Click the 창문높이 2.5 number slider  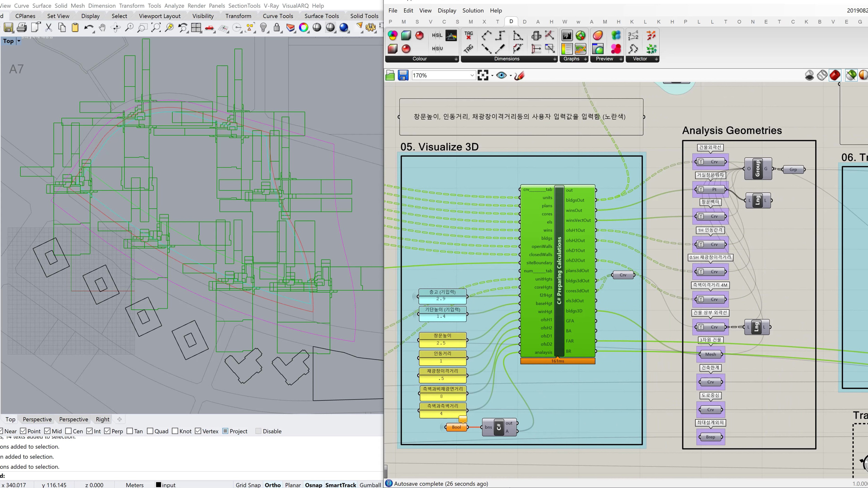click(442, 339)
